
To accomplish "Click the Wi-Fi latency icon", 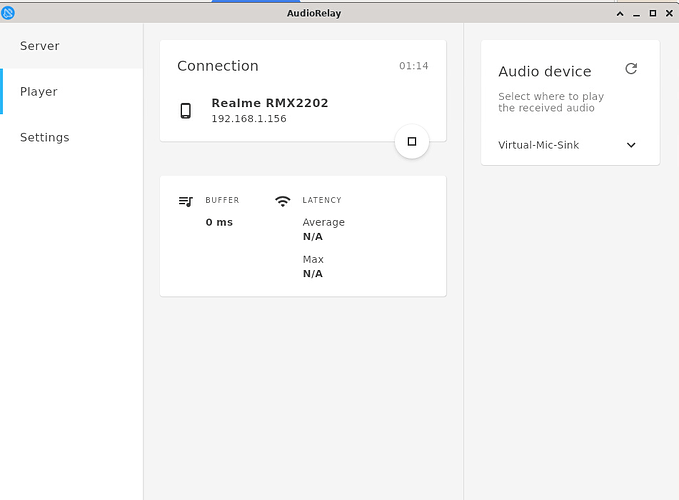I will pos(283,201).
